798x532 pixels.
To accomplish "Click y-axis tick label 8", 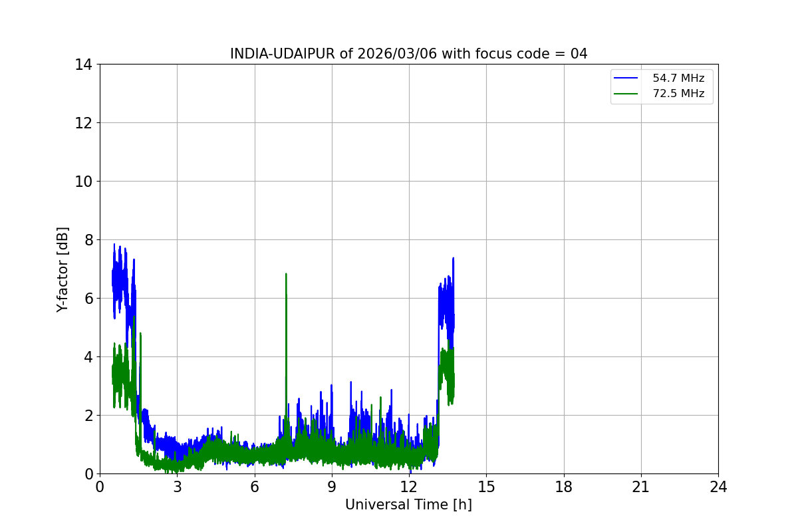I will 88,239.
